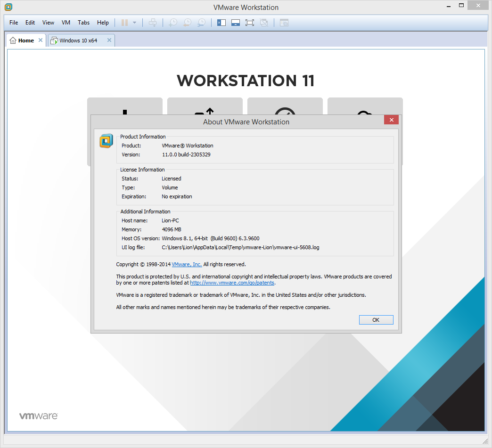Screen dimensions: 492x448
Task: Open the Edit menu
Action: point(30,23)
